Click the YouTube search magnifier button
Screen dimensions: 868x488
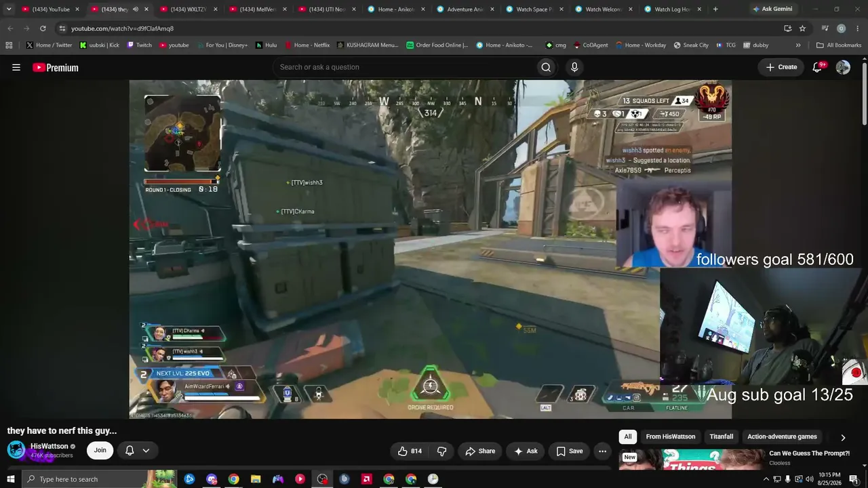click(546, 67)
